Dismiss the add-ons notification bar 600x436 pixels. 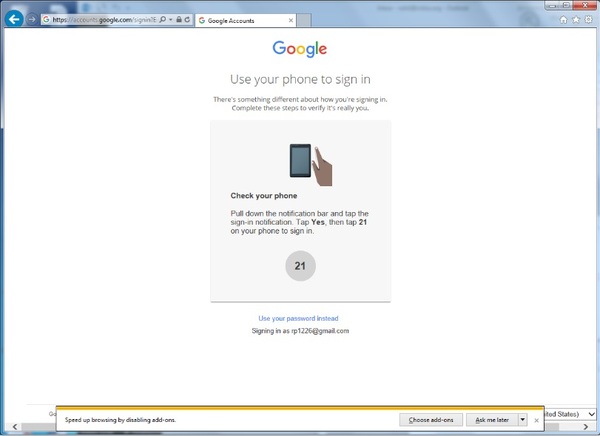[537, 420]
